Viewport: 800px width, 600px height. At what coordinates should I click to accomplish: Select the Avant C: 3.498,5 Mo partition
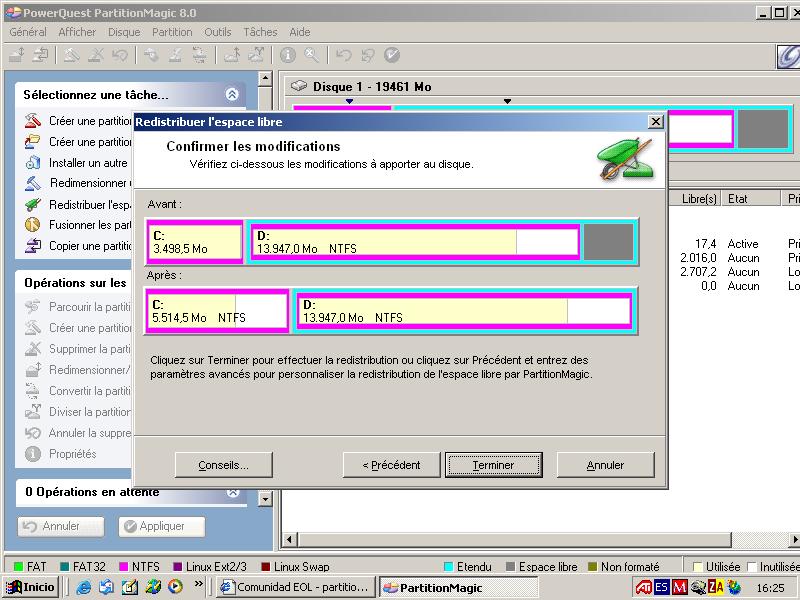tap(194, 242)
